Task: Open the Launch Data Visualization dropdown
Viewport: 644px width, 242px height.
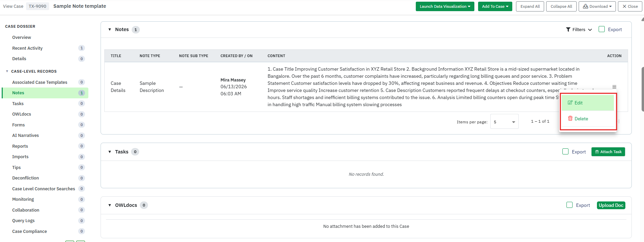Action: coord(445,6)
